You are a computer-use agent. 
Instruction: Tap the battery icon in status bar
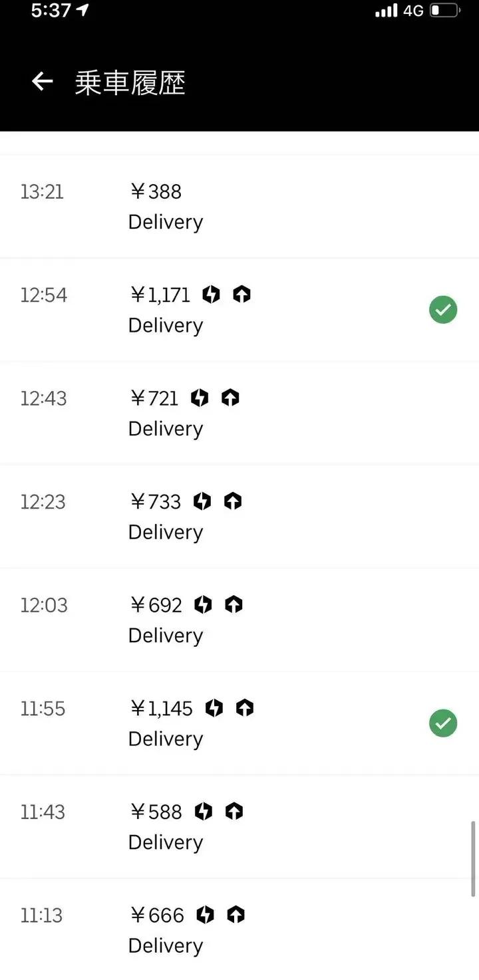444,11
